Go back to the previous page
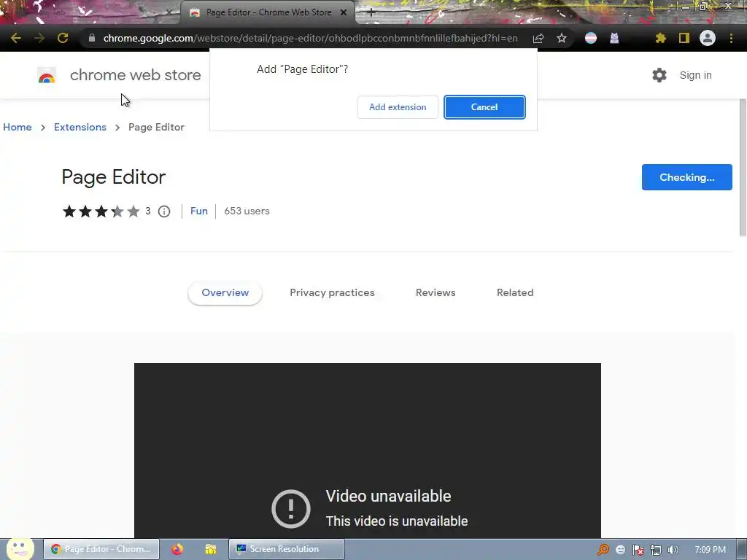This screenshot has height=560, width=747. click(16, 38)
